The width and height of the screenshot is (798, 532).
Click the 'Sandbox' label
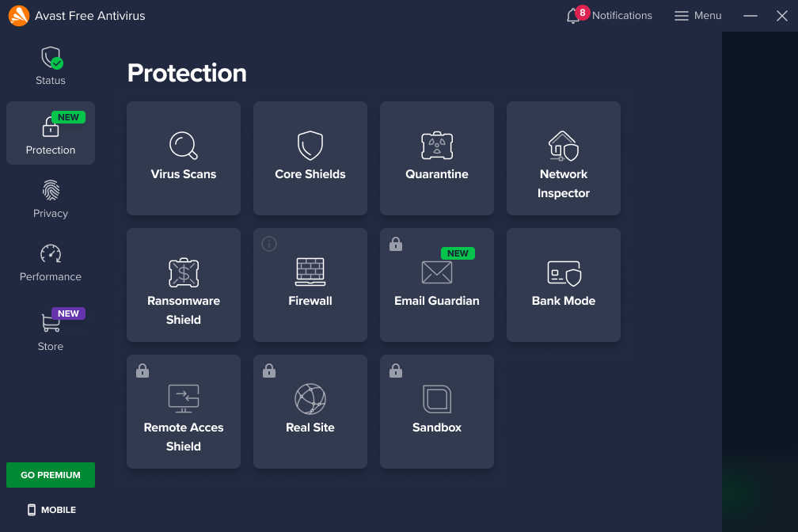[x=437, y=427]
